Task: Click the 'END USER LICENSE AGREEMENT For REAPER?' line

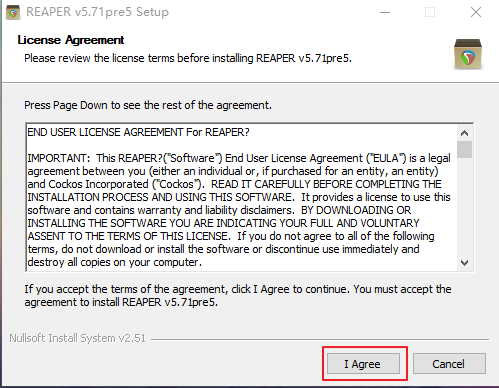Action: [138, 132]
